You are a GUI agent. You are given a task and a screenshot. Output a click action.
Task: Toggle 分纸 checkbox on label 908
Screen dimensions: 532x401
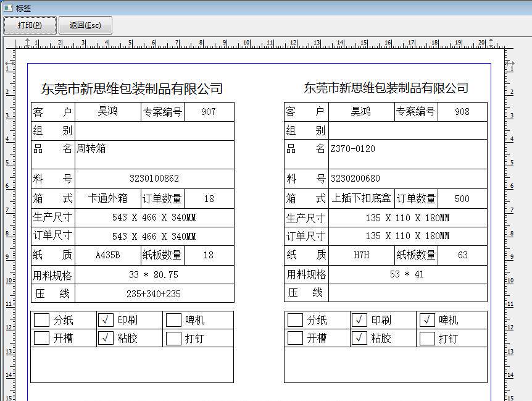tap(295, 320)
